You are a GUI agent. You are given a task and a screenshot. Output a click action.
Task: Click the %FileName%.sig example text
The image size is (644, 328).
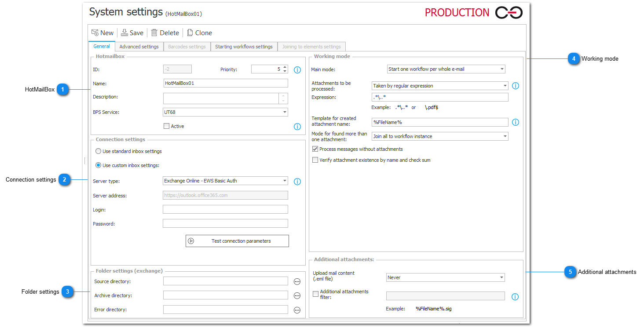click(433, 309)
